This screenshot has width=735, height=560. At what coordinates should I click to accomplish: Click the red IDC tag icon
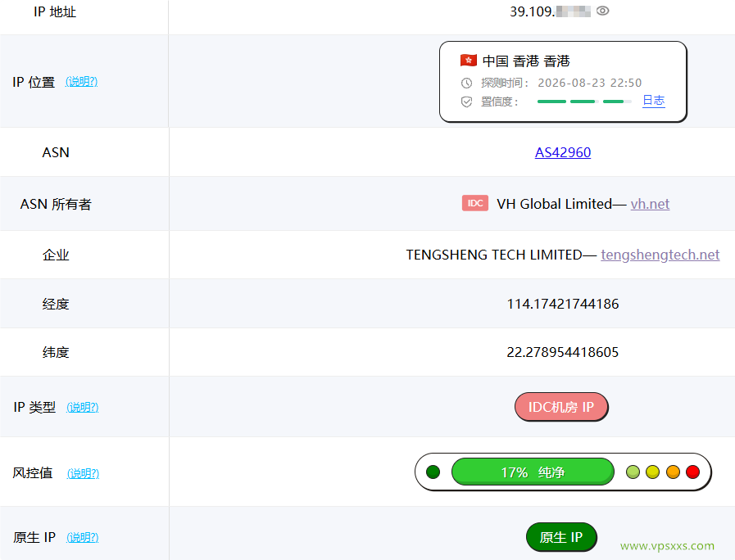pyautogui.click(x=475, y=203)
